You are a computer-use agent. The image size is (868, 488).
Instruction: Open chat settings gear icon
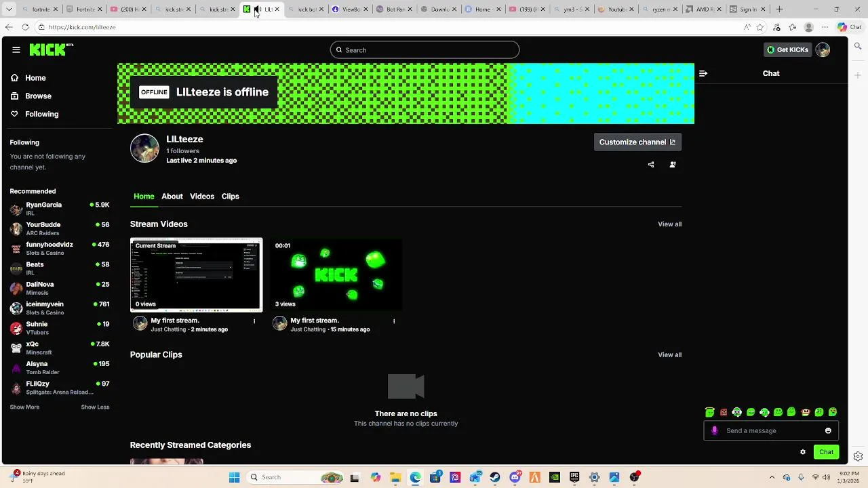click(803, 452)
